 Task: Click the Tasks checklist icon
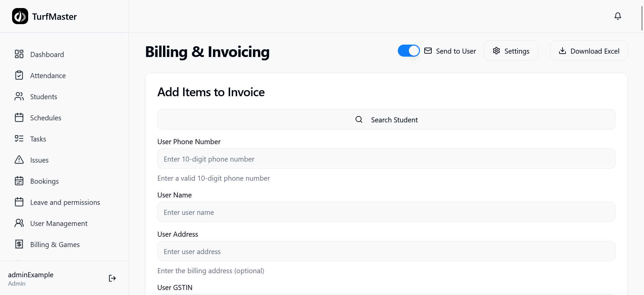19,139
